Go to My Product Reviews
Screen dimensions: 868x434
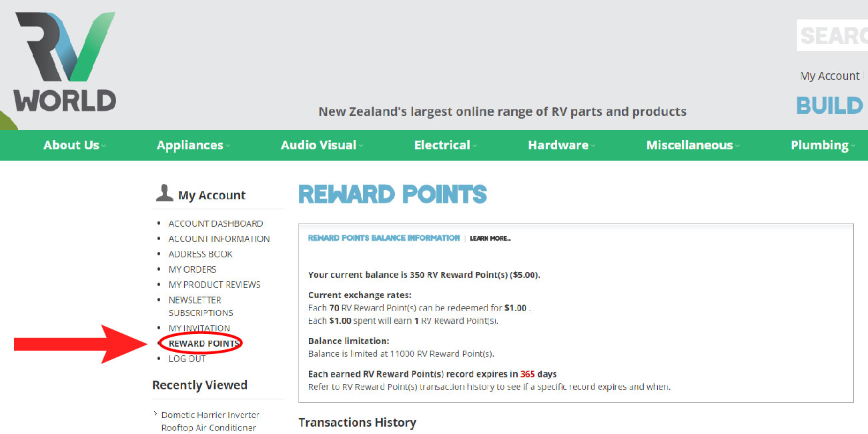[x=214, y=285]
